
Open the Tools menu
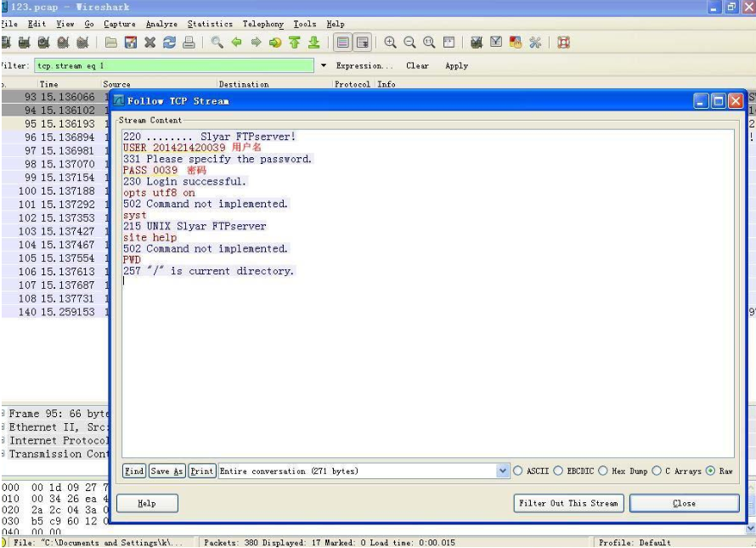[305, 24]
